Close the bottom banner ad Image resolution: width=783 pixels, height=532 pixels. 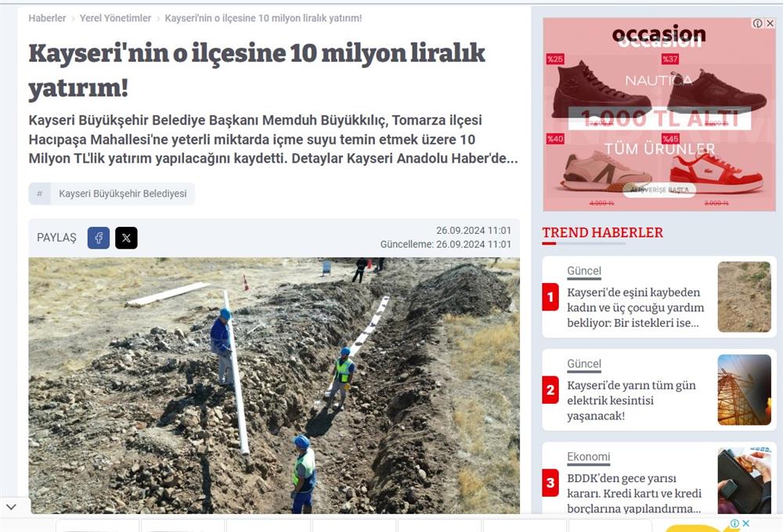coord(745,523)
